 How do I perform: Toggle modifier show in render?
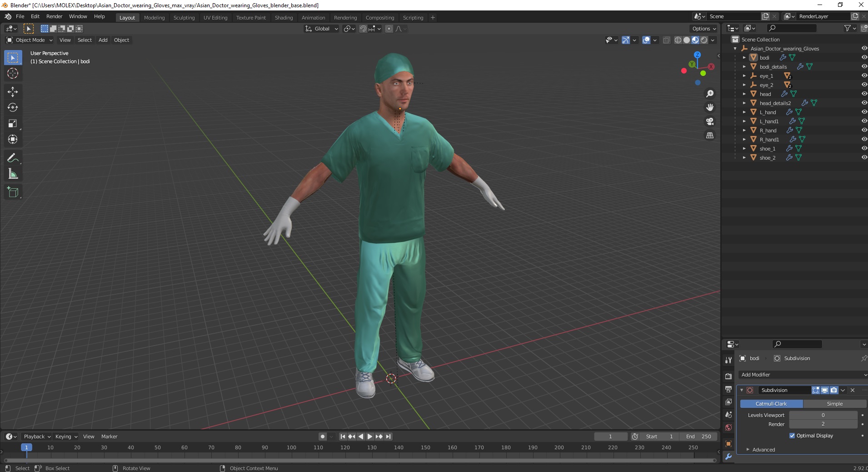(833, 390)
